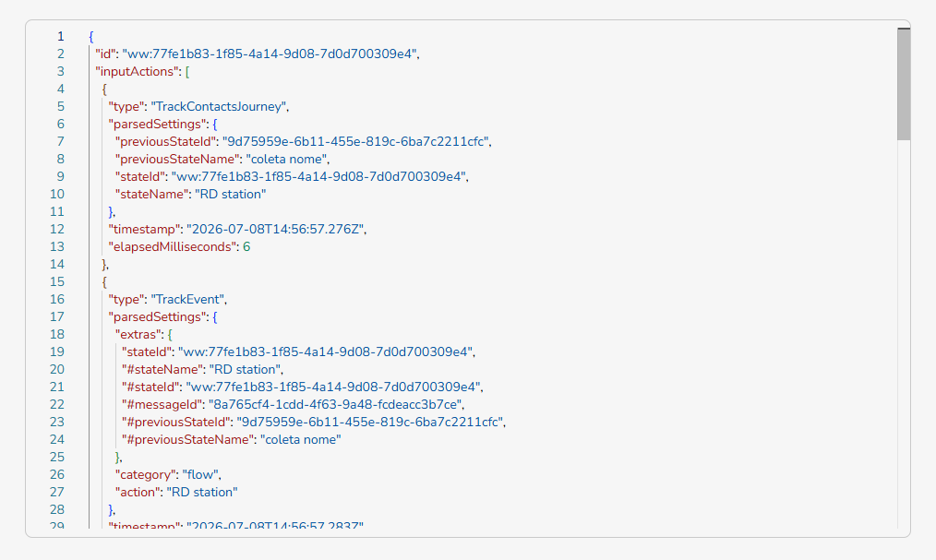Image resolution: width=936 pixels, height=560 pixels.
Task: Click the value "TrackContactsJourney"
Action: [x=219, y=107]
